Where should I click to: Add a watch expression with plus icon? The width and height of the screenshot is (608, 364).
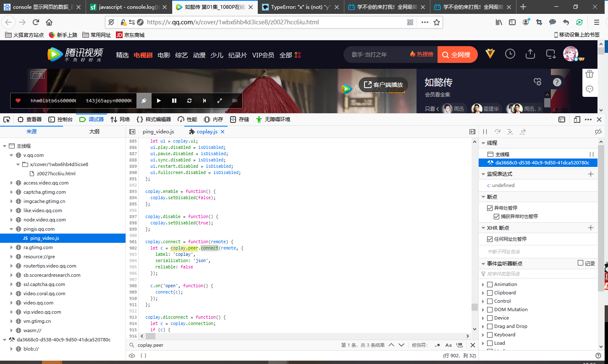(591, 174)
